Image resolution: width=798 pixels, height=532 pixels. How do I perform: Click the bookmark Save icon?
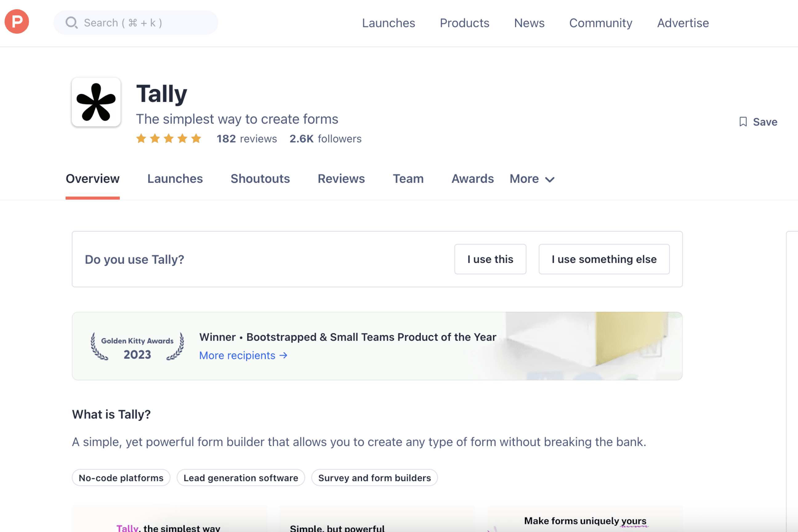click(743, 122)
